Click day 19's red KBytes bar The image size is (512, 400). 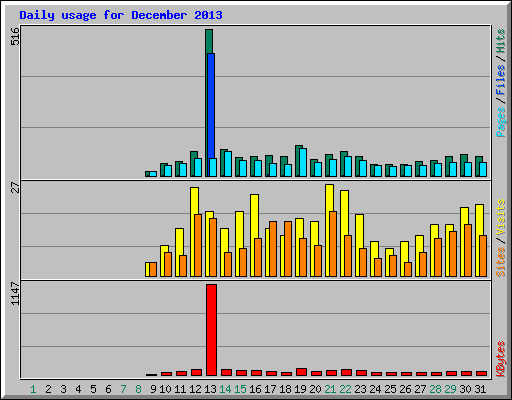pos(301,372)
